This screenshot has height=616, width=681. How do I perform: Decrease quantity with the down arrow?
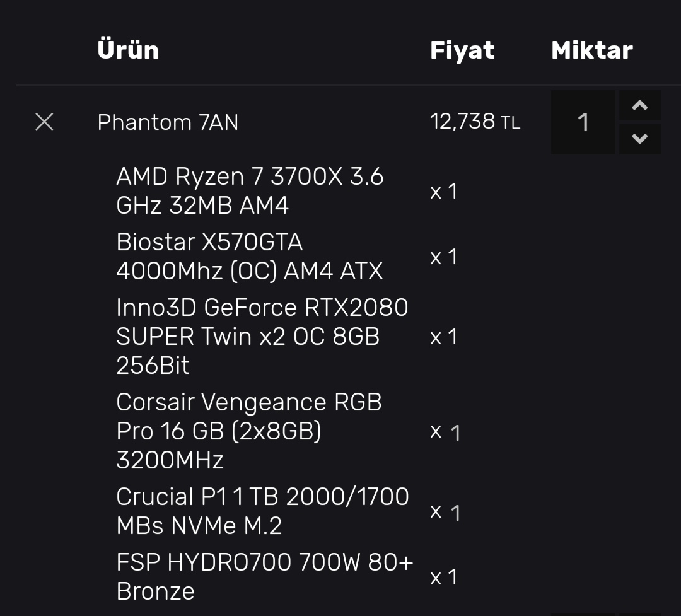pyautogui.click(x=639, y=139)
